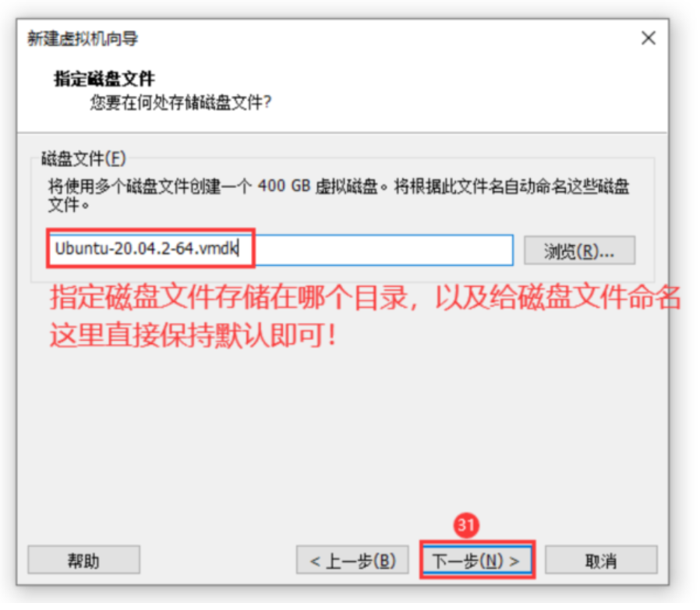Click the bold 指定磁盘文件 heading

coord(104,79)
